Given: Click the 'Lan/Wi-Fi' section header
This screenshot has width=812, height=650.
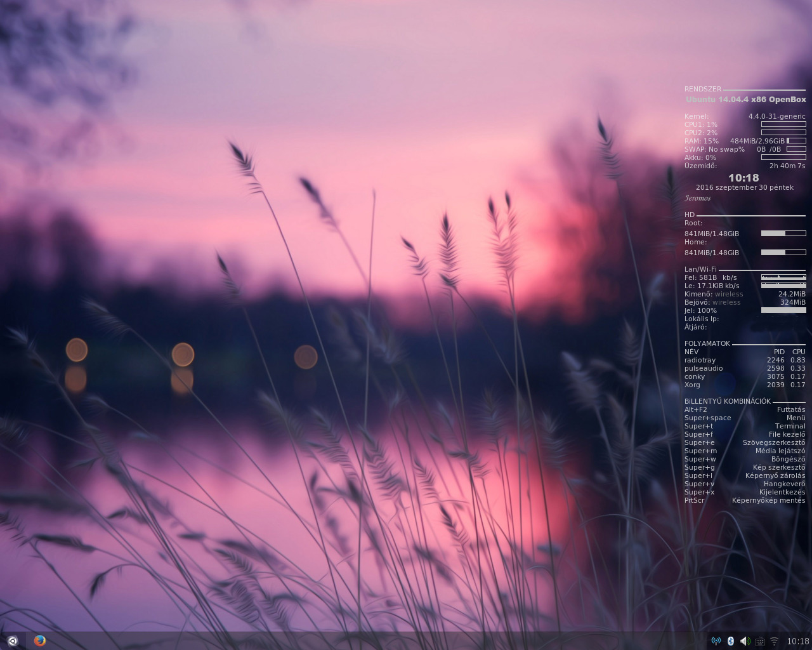Looking at the screenshot, I should (700, 270).
